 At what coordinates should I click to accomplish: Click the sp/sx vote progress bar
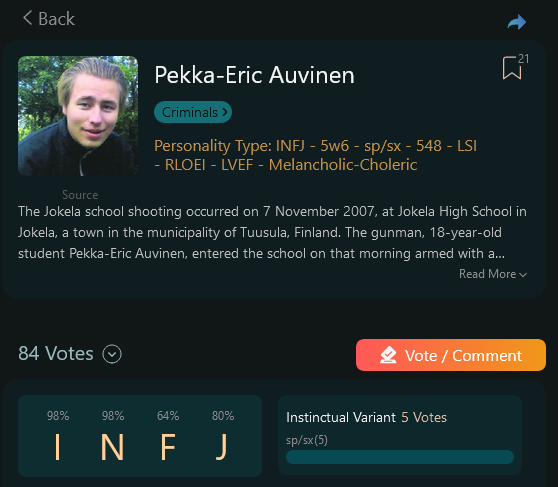[x=400, y=457]
